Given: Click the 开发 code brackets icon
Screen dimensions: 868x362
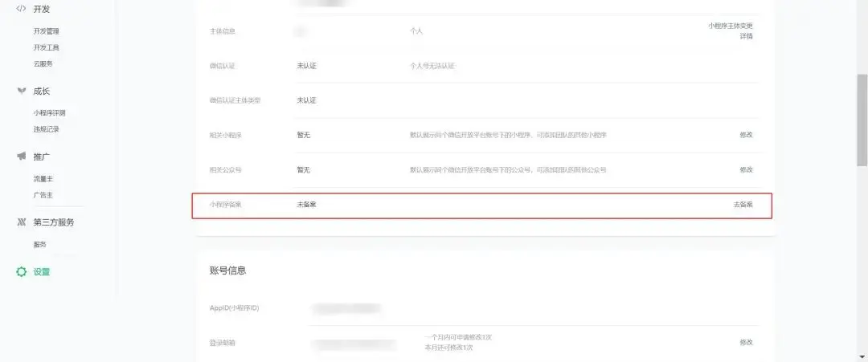Looking at the screenshot, I should (x=21, y=8).
